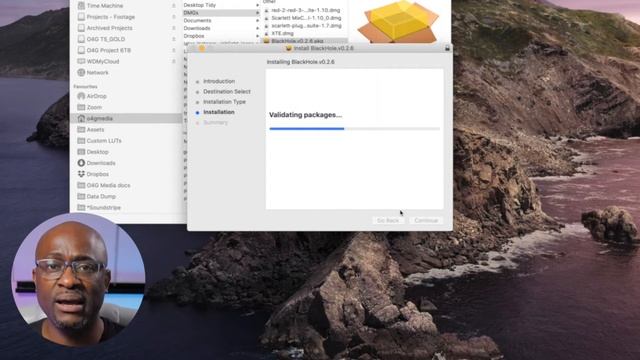Click the o4gmedia home icon
640x360 pixels.
pyautogui.click(x=81, y=118)
